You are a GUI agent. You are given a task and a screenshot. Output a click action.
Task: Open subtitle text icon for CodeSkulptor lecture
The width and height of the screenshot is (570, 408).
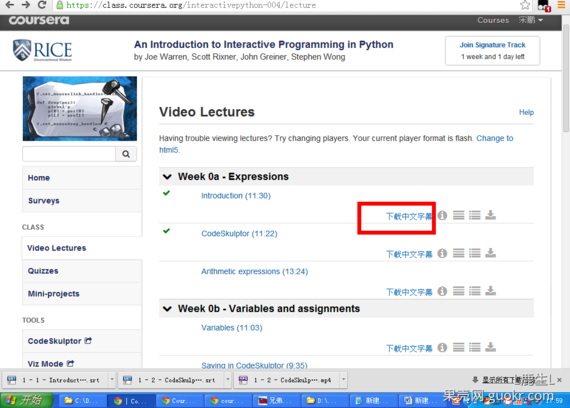pos(458,253)
